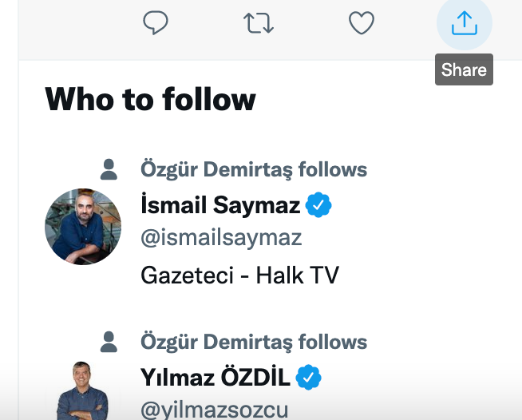Click İsmail Saymaz's verified badge
Screen dimensions: 522x420
[x=318, y=205]
